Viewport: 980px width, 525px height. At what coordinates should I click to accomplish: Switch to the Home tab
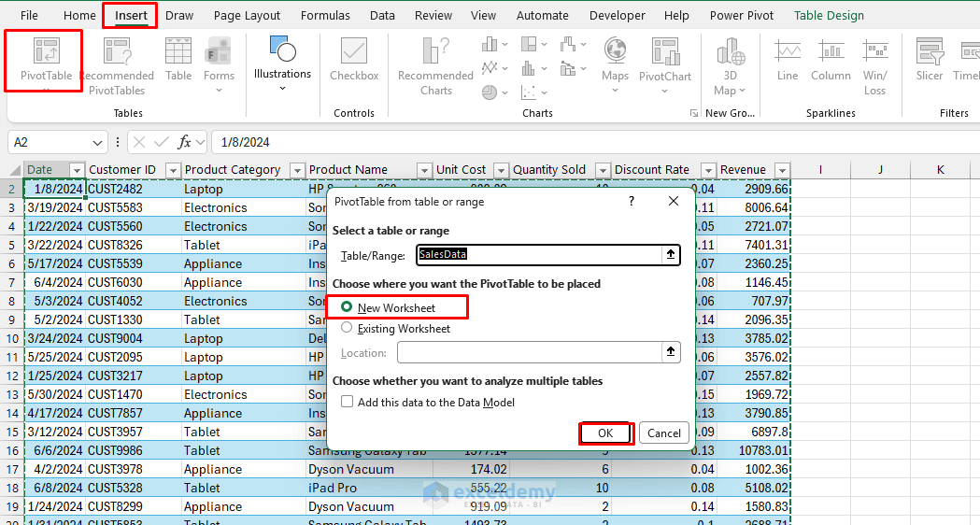click(x=79, y=16)
